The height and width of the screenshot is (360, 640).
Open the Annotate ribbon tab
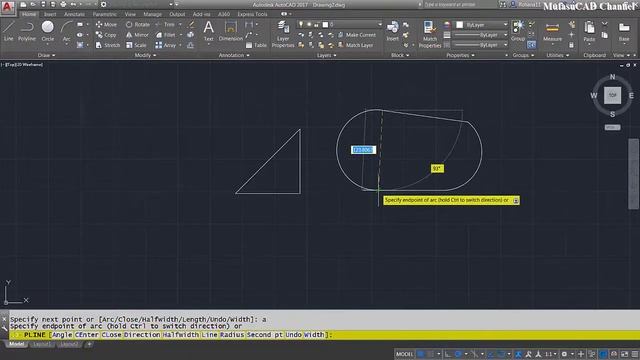pyautogui.click(x=74, y=14)
